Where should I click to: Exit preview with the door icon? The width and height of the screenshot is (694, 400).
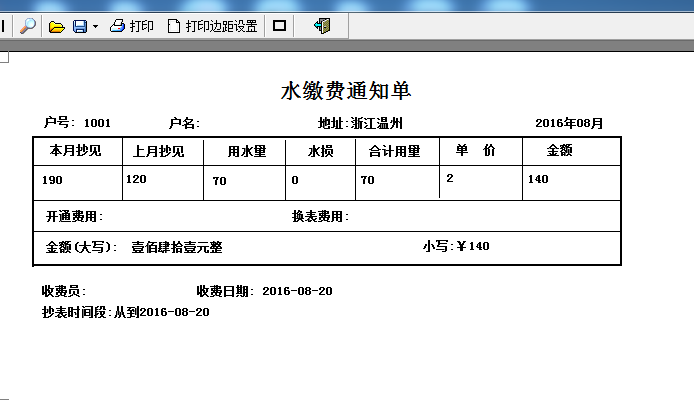[x=322, y=26]
